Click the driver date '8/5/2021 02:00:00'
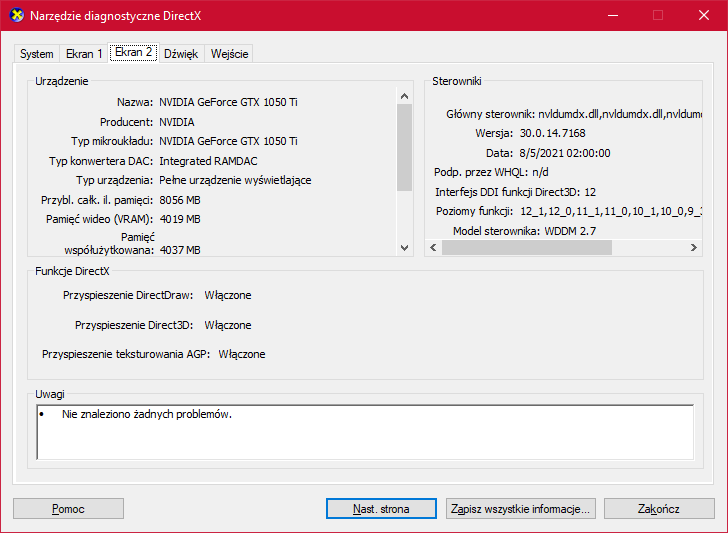 565,153
